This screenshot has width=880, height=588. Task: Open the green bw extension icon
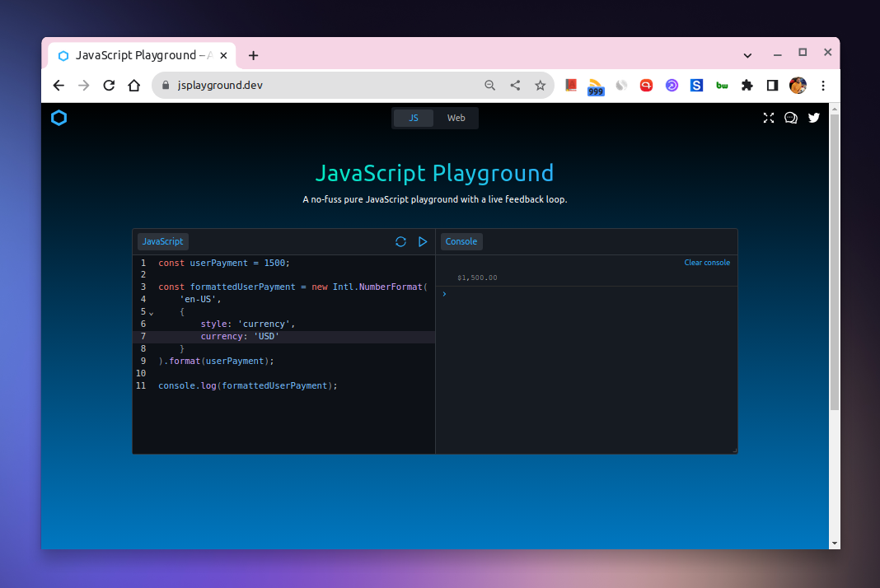[x=722, y=86]
